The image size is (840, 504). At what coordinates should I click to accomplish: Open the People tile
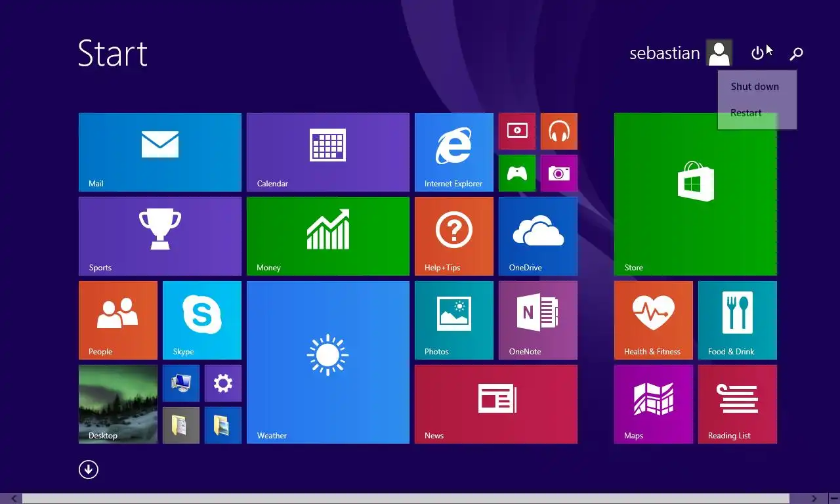118,320
